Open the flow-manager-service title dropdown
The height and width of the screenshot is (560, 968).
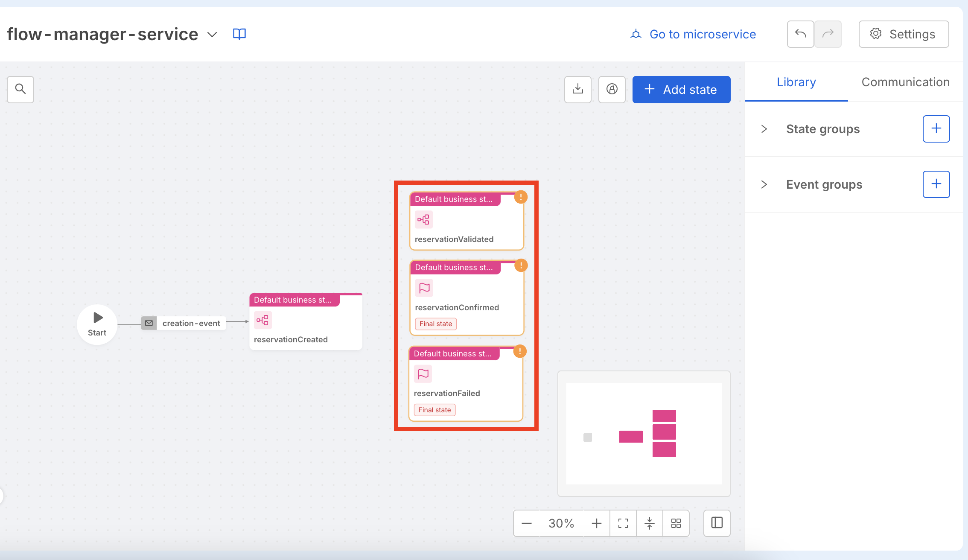[x=212, y=35]
